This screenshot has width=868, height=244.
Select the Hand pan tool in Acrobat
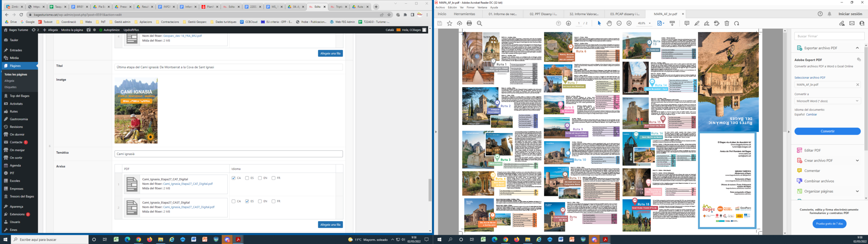click(x=609, y=23)
